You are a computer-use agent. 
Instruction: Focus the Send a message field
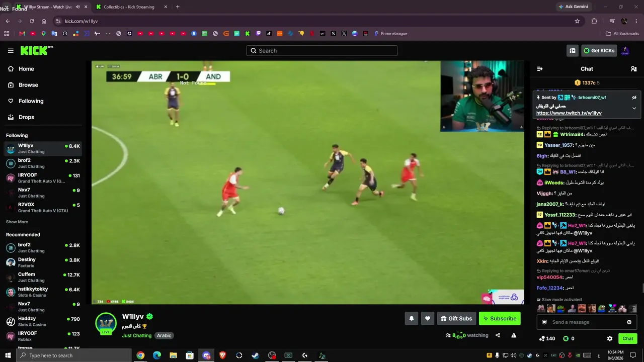click(x=587, y=322)
